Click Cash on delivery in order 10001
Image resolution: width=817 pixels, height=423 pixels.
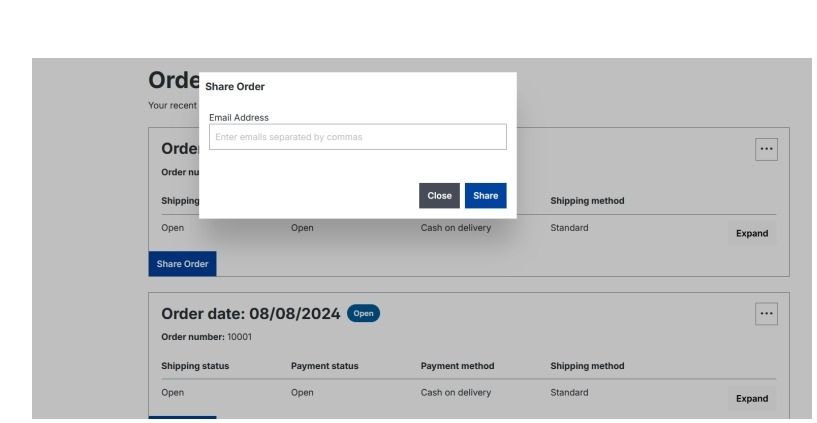455,392
